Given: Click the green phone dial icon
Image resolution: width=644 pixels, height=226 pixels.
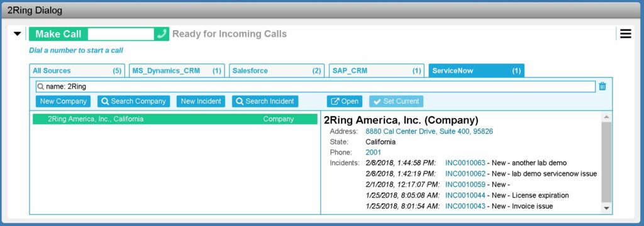Looking at the screenshot, I should click(x=162, y=34).
